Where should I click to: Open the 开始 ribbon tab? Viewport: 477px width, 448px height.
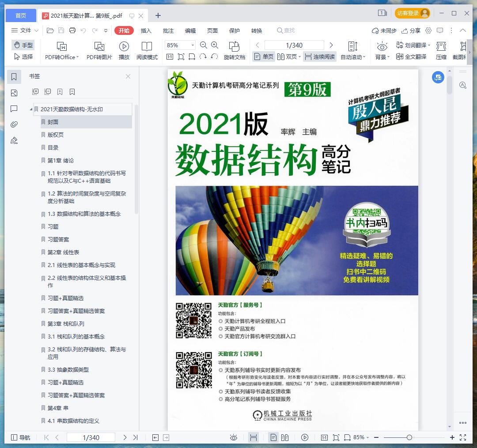(x=124, y=31)
